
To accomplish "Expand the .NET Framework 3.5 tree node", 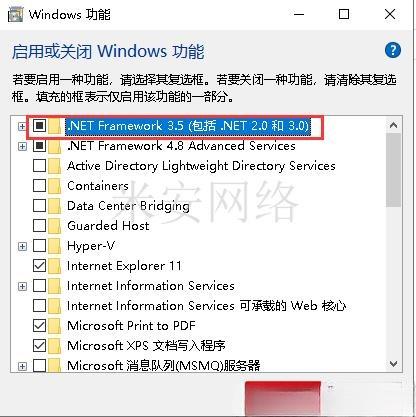I will point(22,126).
